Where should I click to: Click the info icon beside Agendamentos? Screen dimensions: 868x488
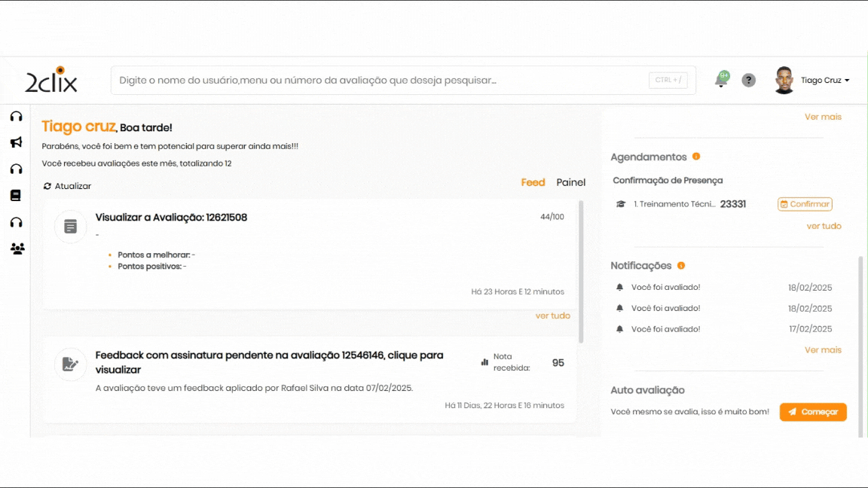tap(696, 157)
